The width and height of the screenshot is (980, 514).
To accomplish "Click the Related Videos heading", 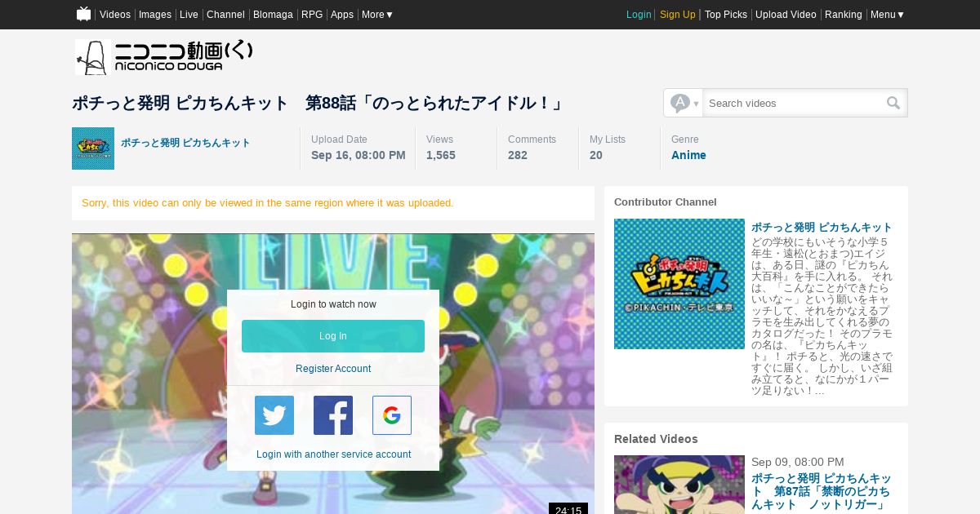I will 656,439.
